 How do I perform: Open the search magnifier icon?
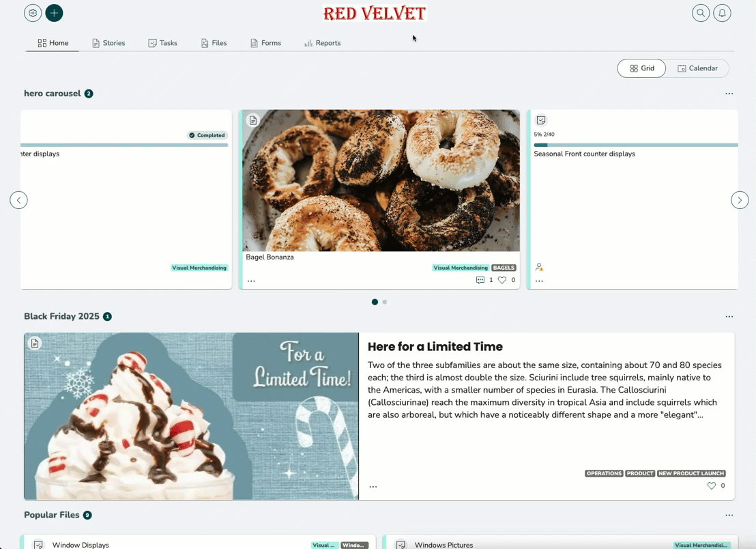coord(701,13)
